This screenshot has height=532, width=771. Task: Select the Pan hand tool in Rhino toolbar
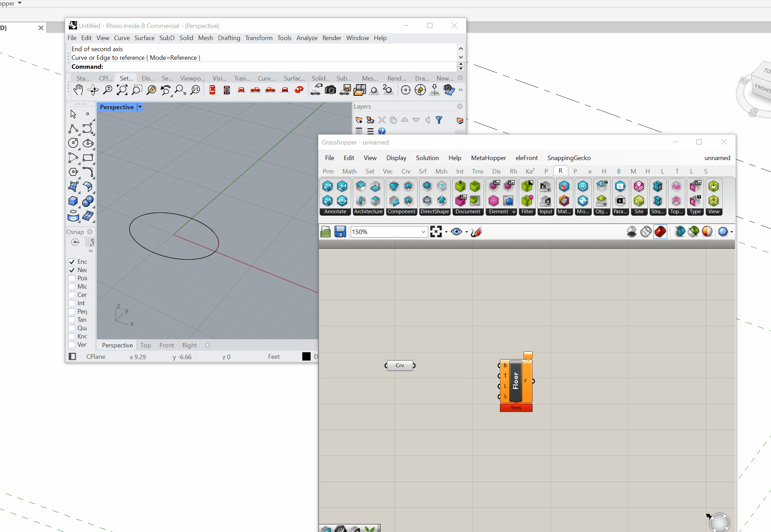coord(78,90)
